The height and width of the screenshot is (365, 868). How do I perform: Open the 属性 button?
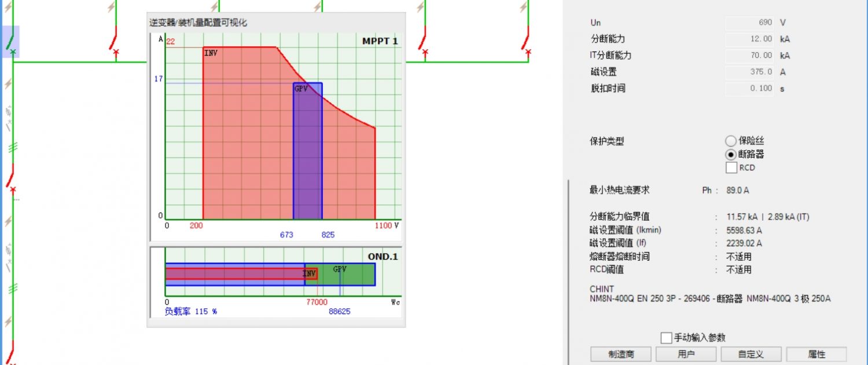click(x=816, y=354)
